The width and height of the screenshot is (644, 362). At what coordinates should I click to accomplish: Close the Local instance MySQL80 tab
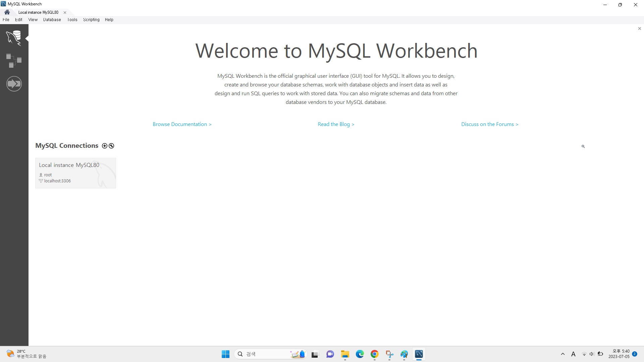pyautogui.click(x=65, y=12)
